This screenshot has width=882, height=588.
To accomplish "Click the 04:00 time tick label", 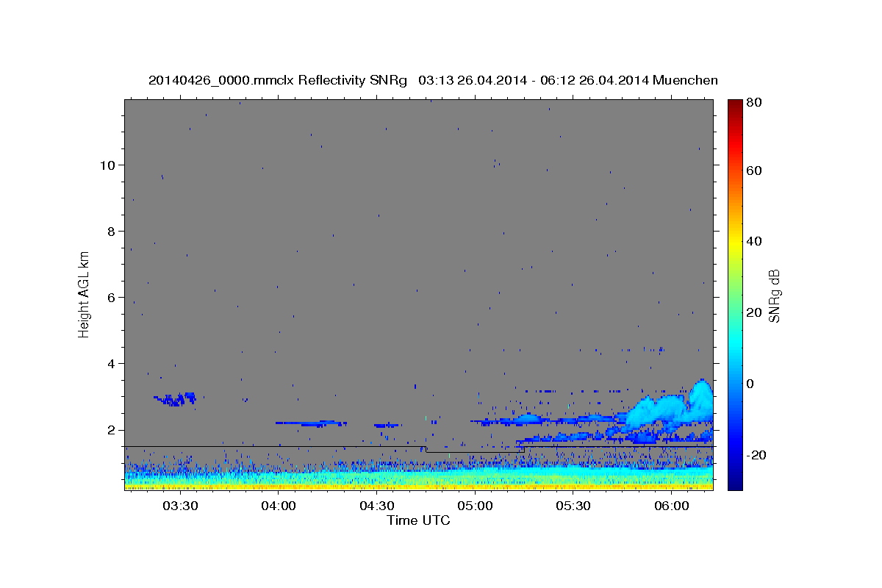I will pos(279,506).
